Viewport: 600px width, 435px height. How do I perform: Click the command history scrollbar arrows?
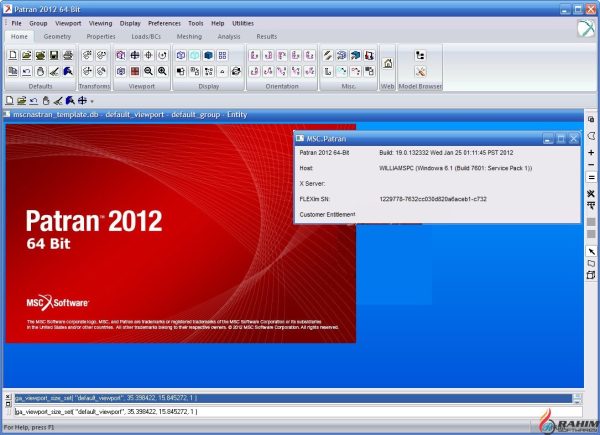coord(577,398)
